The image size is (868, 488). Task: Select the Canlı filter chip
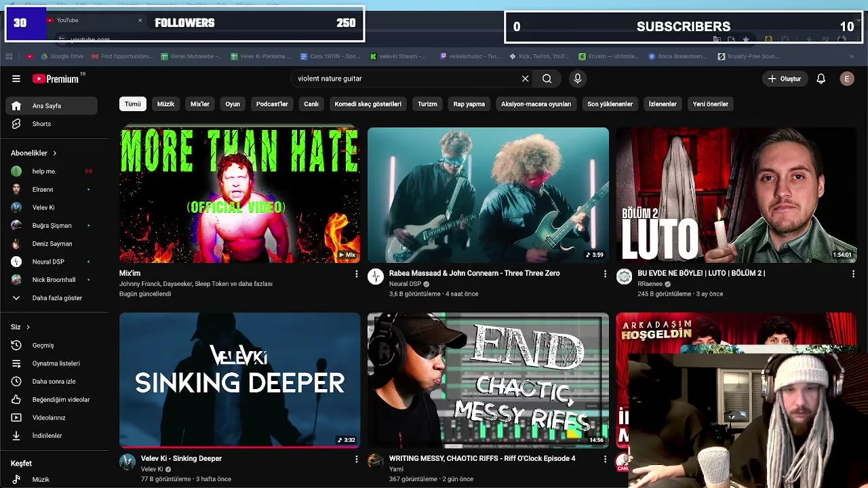click(x=311, y=104)
